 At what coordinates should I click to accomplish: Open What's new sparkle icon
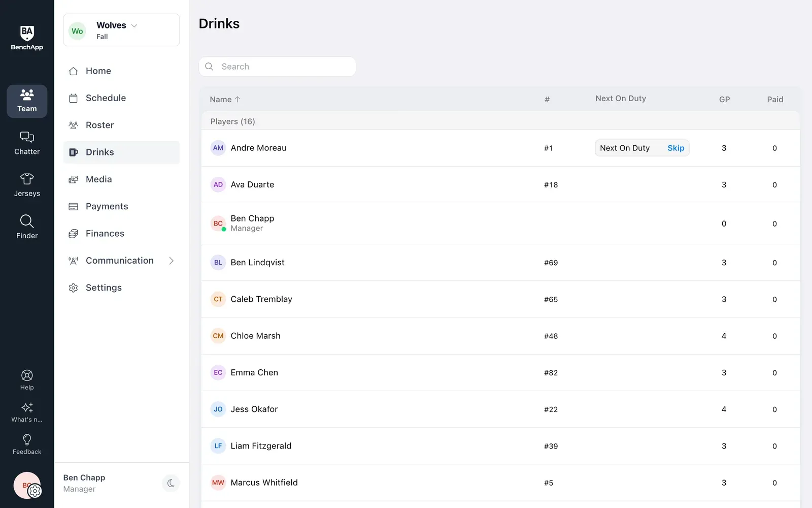[x=27, y=412]
